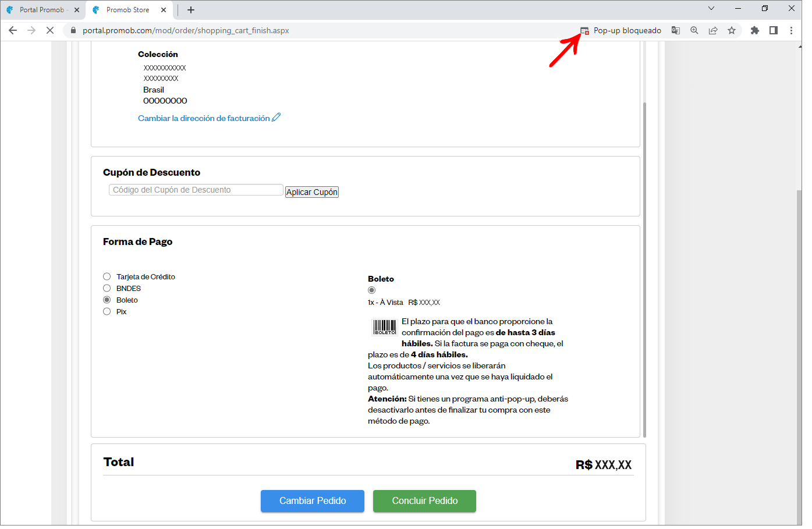Select Boleto payment option

pos(107,300)
